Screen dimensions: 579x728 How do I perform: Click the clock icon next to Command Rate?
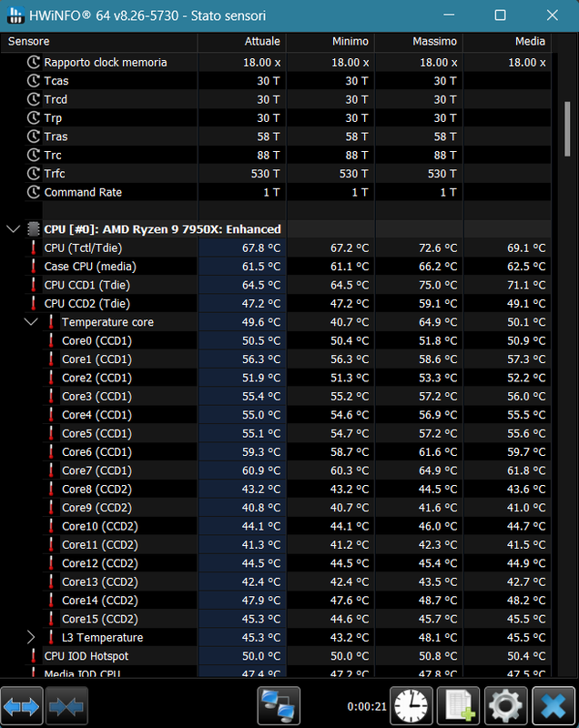point(34,192)
